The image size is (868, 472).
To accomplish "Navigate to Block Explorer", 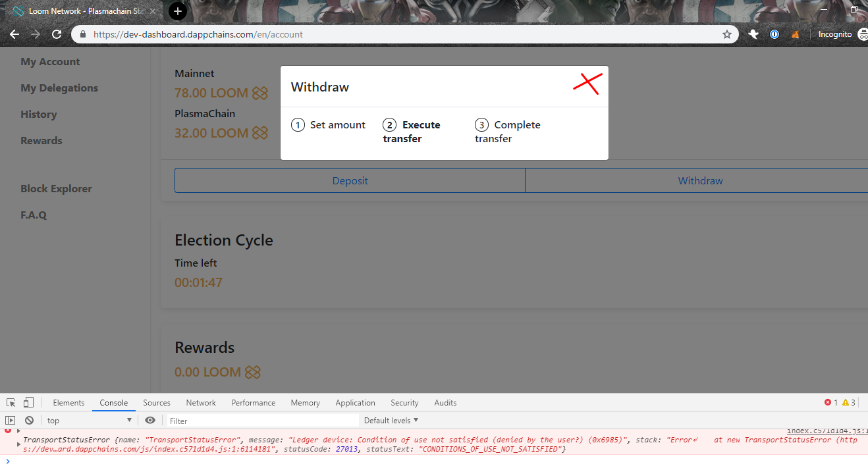I will pos(57,188).
